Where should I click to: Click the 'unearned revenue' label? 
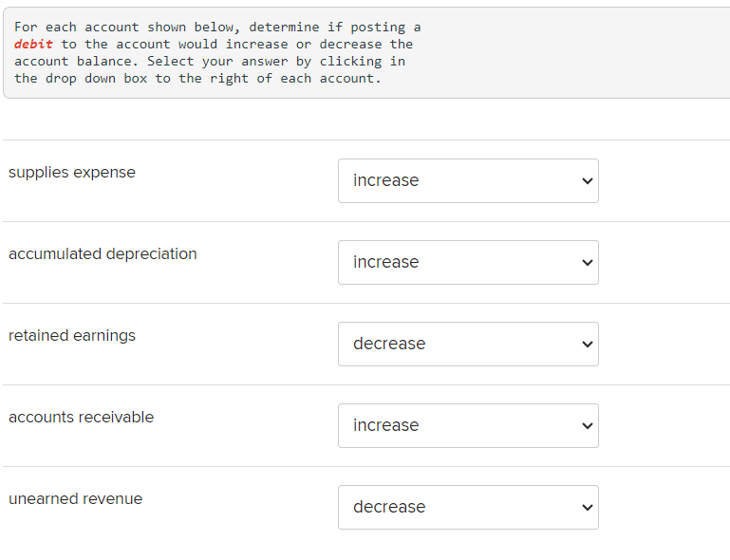[x=75, y=498]
